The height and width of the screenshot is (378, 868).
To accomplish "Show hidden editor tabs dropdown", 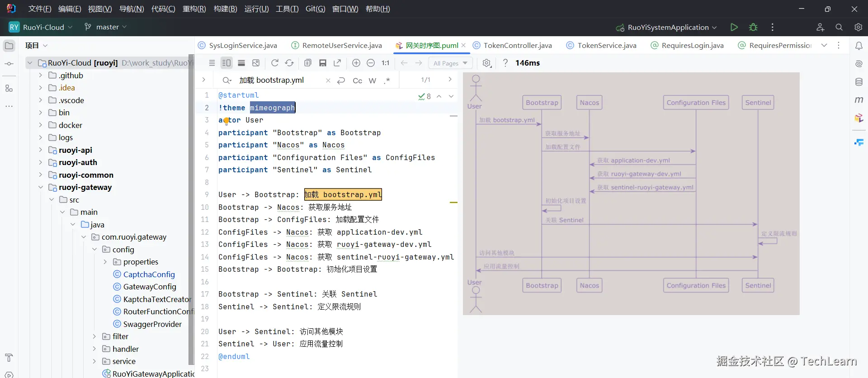I will pyautogui.click(x=824, y=45).
